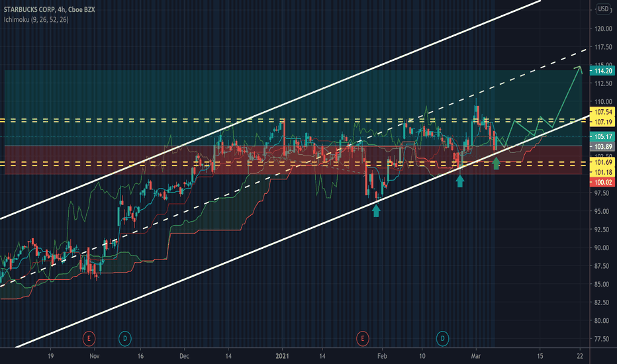Click the 16 date label after Nov
617x364 pixels.
tap(140, 356)
